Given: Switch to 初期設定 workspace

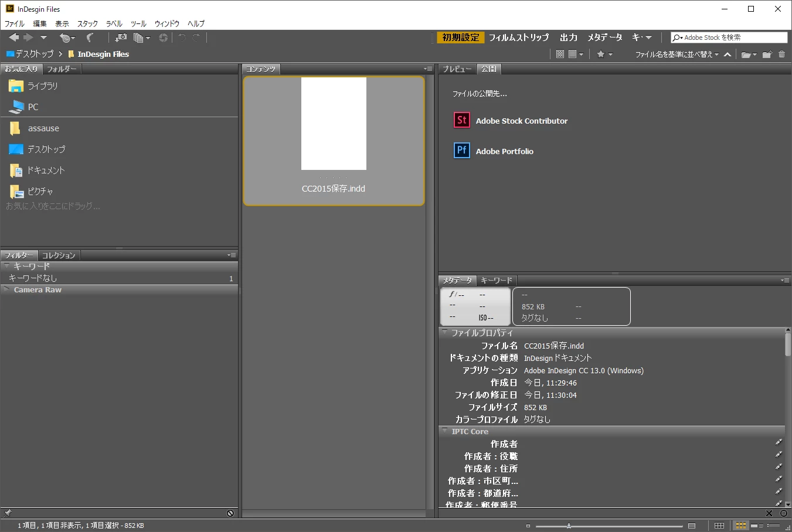Looking at the screenshot, I should pos(461,37).
